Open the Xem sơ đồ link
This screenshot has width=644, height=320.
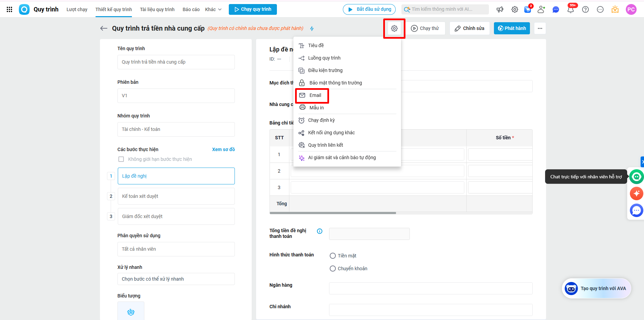[x=223, y=149]
